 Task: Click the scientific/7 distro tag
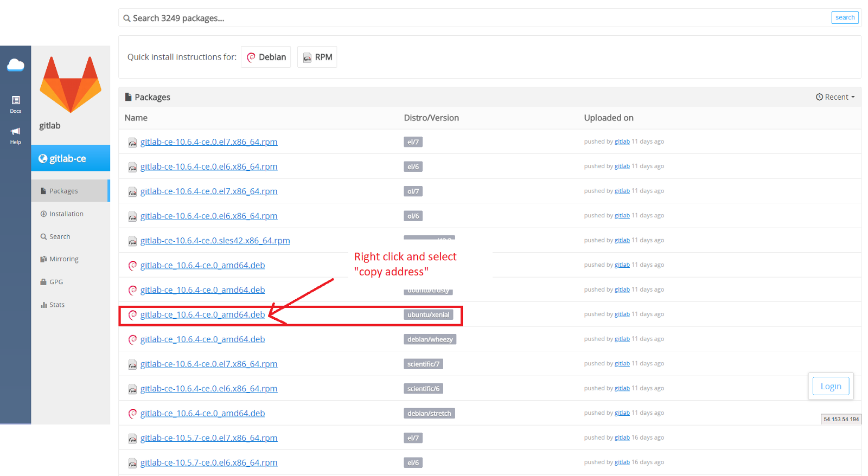[424, 364]
